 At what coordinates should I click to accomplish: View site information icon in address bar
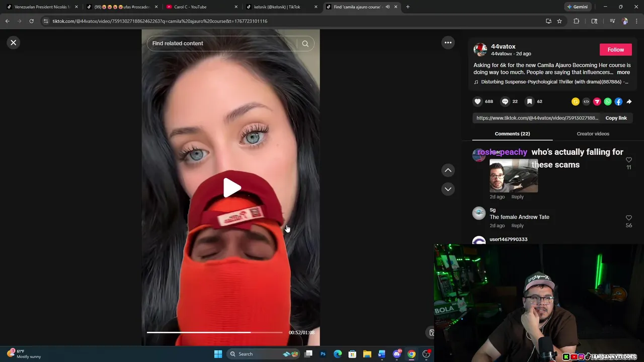46,21
